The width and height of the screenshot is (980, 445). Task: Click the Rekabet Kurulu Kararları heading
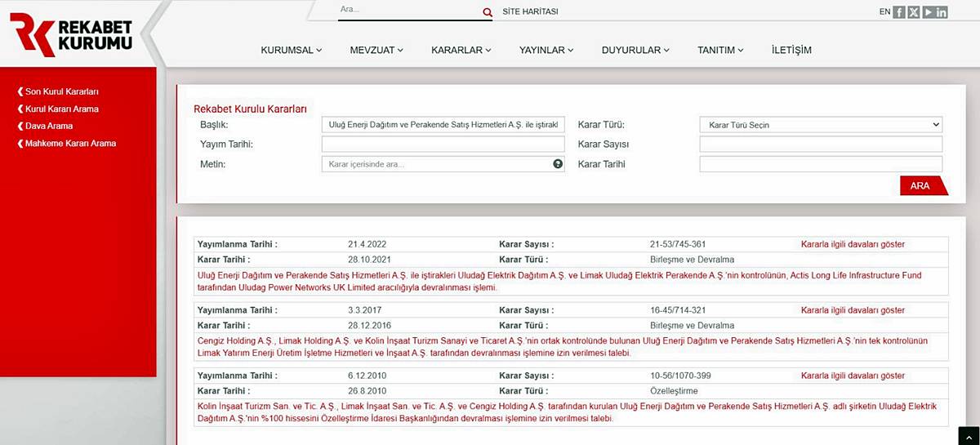tap(250, 109)
